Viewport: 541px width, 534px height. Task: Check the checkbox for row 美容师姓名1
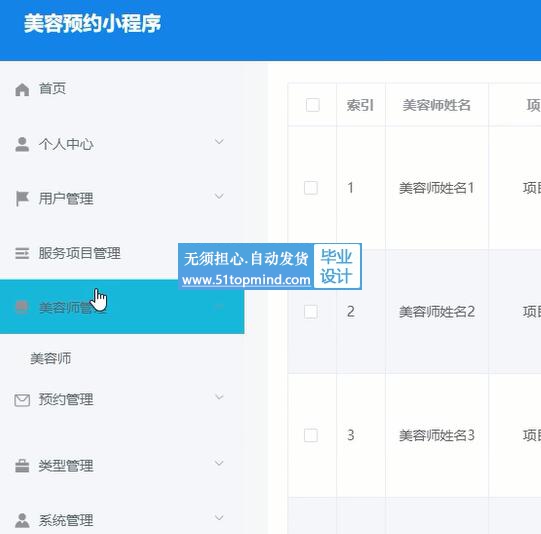[311, 188]
